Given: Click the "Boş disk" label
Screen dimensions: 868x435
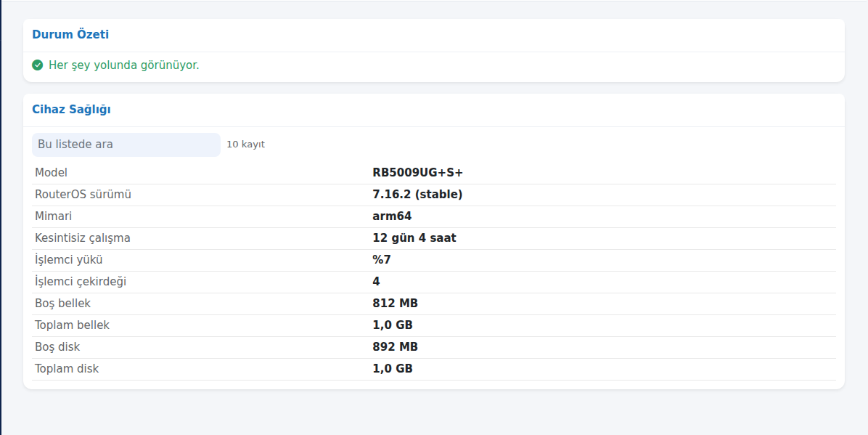Looking at the screenshot, I should (57, 347).
